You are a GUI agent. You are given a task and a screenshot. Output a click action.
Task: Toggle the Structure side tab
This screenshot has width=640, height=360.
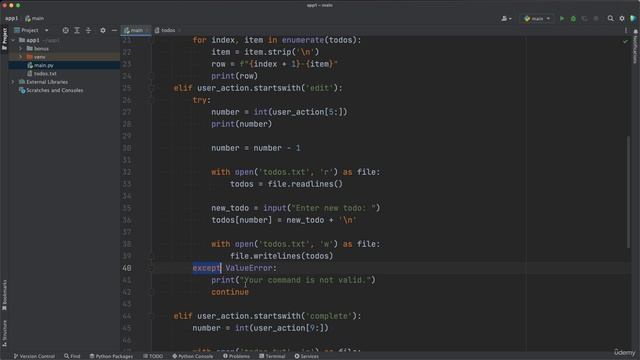point(4,333)
